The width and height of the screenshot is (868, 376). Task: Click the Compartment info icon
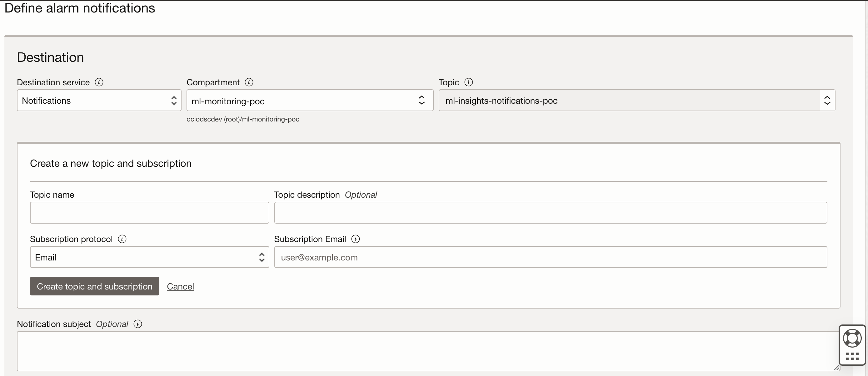(x=249, y=82)
